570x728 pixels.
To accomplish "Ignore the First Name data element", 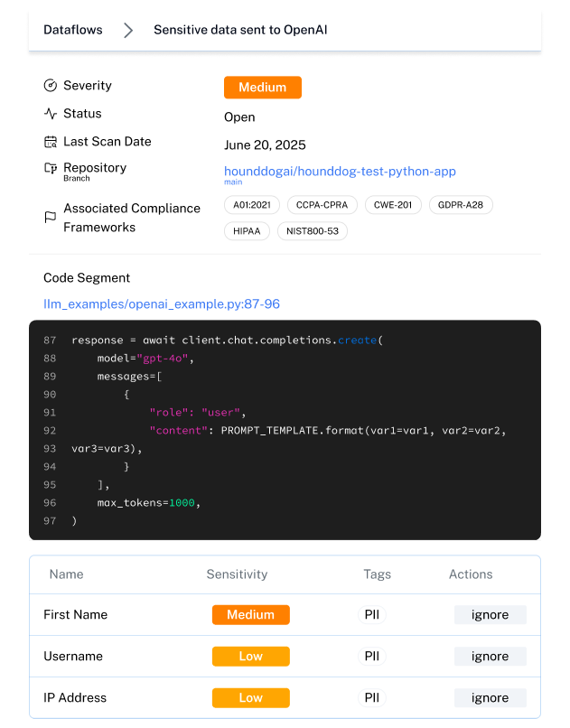I will 490,615.
